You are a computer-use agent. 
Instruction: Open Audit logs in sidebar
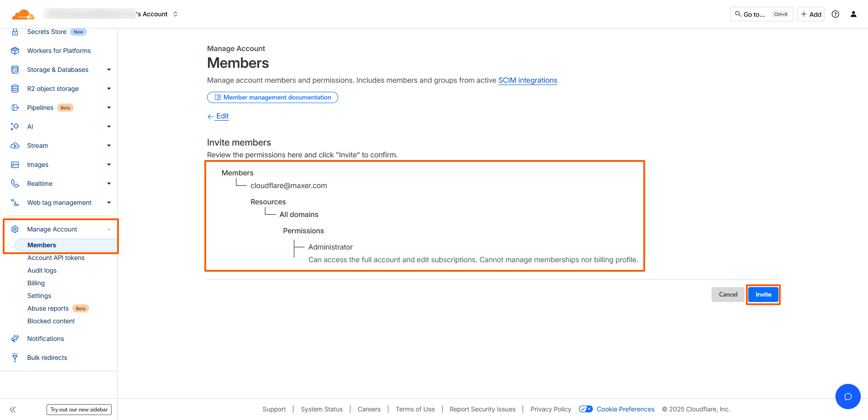pyautogui.click(x=42, y=270)
